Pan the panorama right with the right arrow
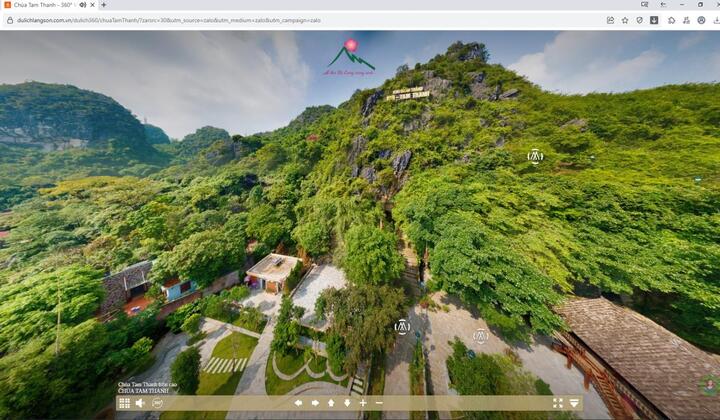Viewport: 720px width, 420px height. point(315,403)
